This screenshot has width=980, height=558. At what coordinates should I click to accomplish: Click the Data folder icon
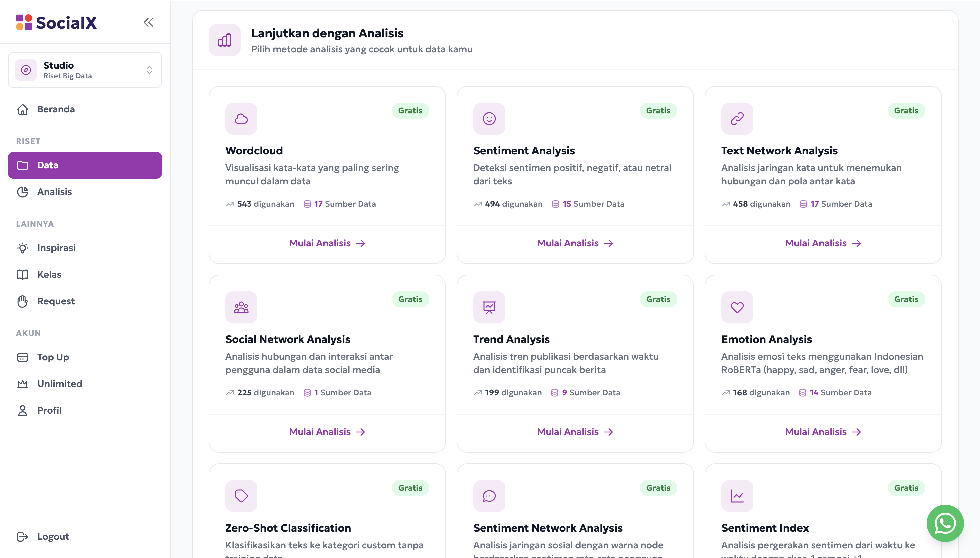pos(23,165)
